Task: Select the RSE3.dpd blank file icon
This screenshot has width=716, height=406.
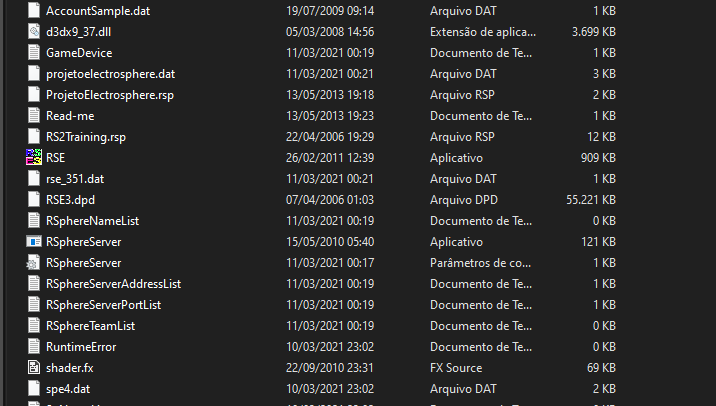Action: (x=34, y=200)
